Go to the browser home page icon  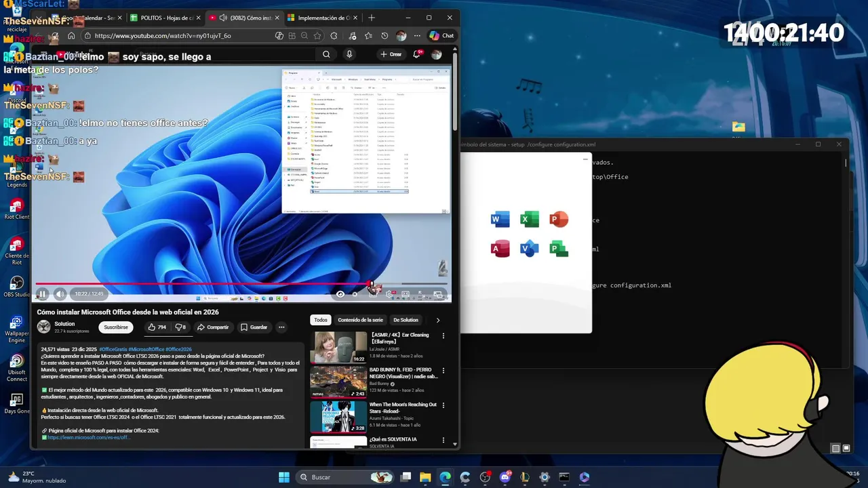[71, 35]
